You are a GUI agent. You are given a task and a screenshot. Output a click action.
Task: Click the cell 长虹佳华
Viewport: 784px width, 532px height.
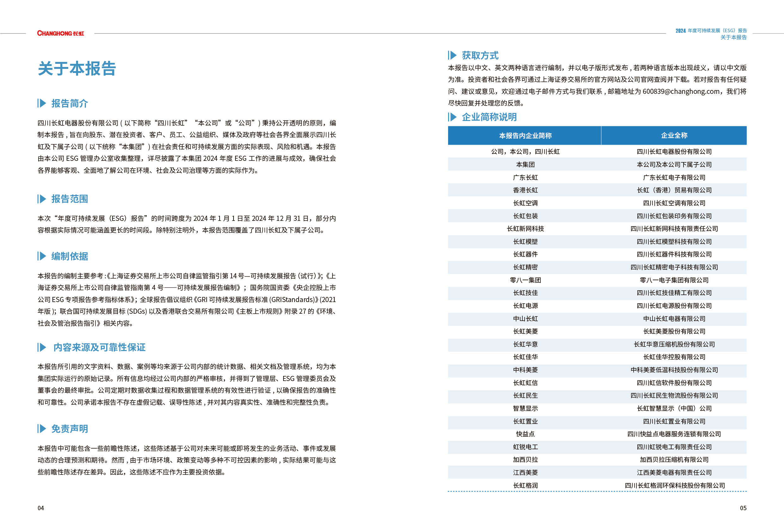click(x=525, y=357)
